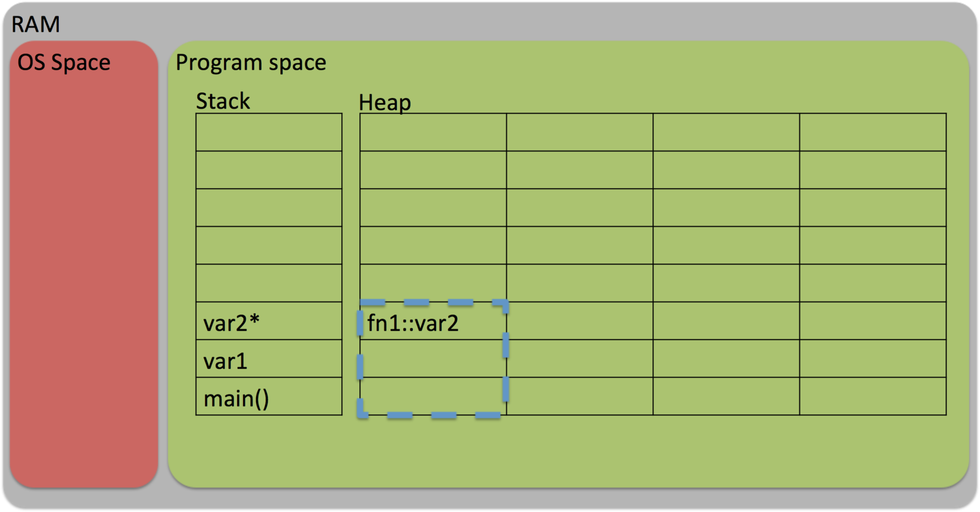Click the bottom-right cell of the Heap grid
Screen dimensions: 980x512
(873, 396)
